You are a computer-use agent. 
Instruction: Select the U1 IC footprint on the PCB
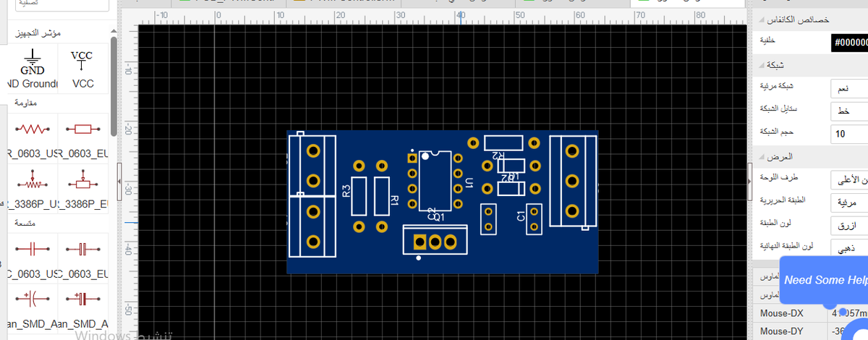[435, 181]
